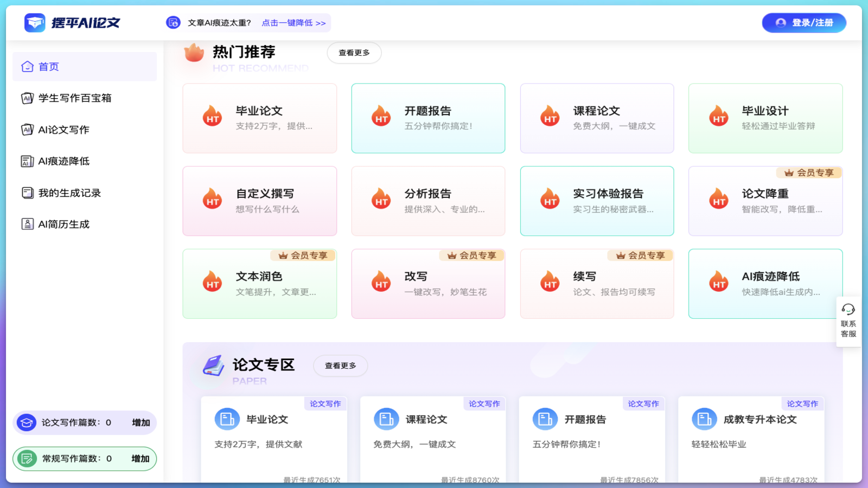Expand 论文专区 via 查看更多
Viewport: 868px width, 488px height.
(340, 365)
